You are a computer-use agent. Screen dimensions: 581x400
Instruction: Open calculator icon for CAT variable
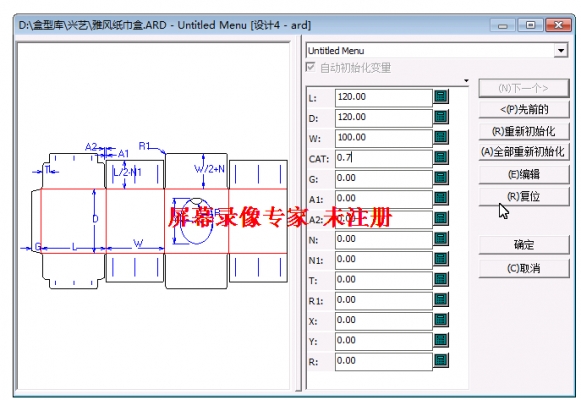coord(441,158)
